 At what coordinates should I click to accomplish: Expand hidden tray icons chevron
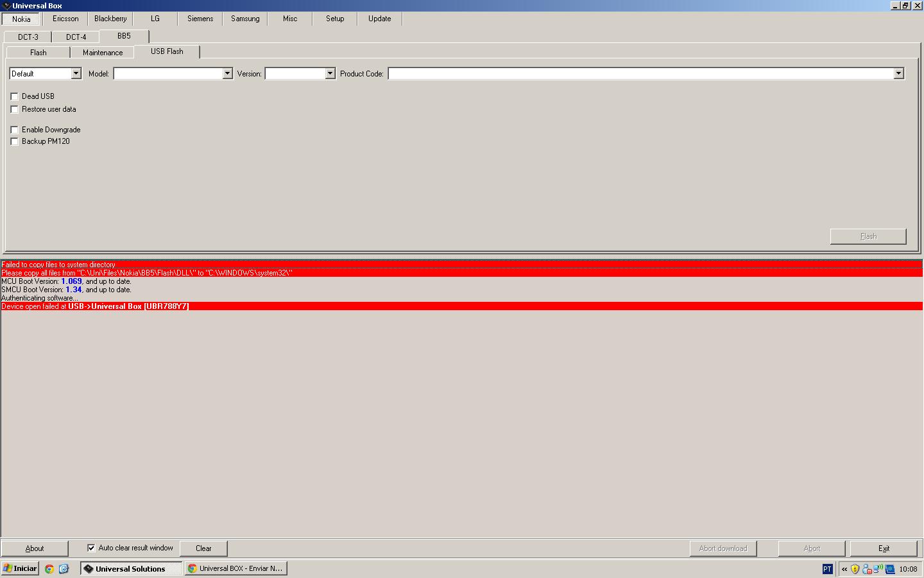[x=844, y=569]
